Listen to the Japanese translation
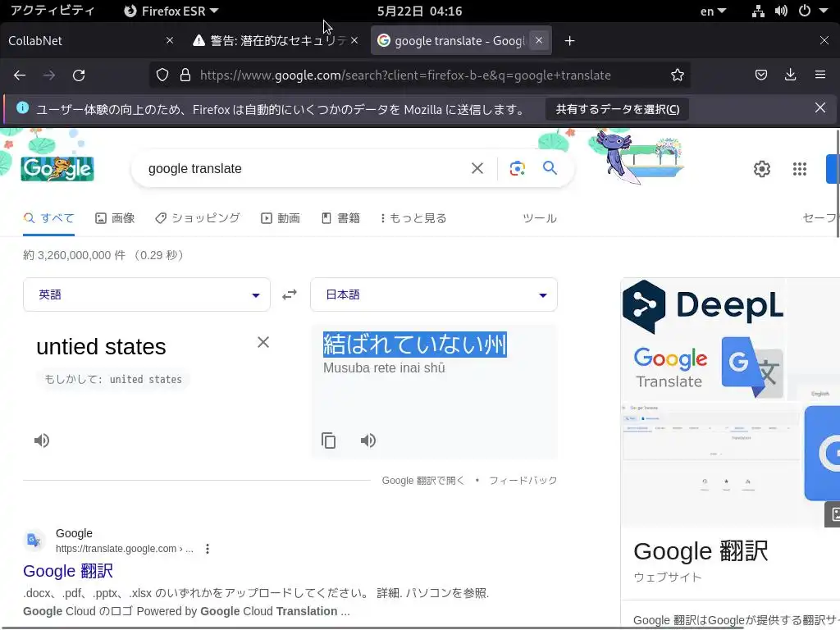The height and width of the screenshot is (630, 840). (368, 441)
